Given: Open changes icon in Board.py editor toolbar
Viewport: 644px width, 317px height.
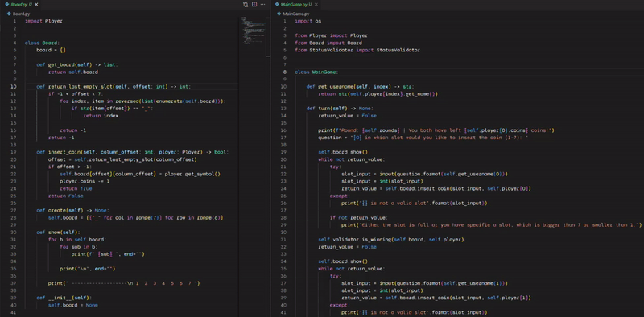Looking at the screenshot, I should (x=246, y=5).
